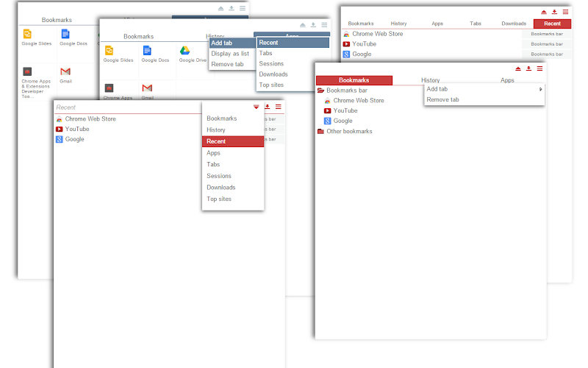Pick Tabs in the blue Add tab submenu
Image resolution: width=588 pixels, height=368 pixels.
(x=293, y=53)
